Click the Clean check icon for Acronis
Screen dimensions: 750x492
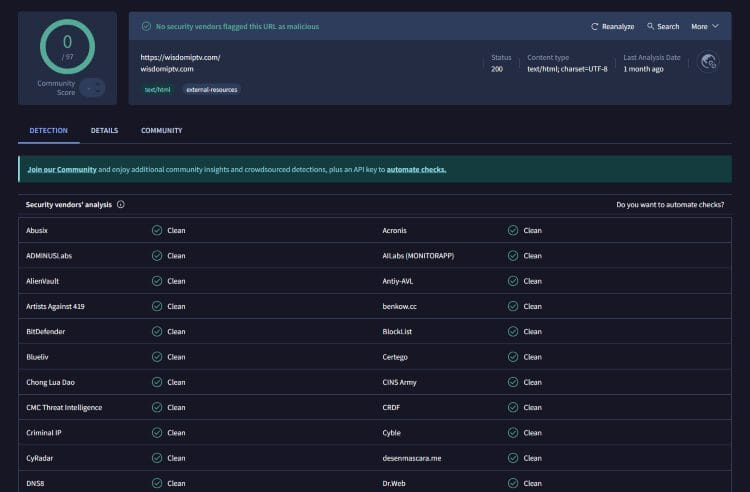513,230
